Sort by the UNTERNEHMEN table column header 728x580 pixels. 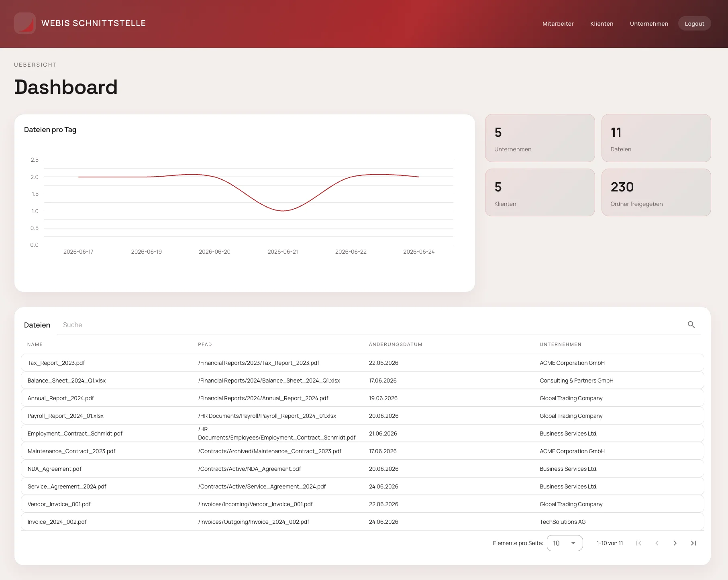pos(561,344)
